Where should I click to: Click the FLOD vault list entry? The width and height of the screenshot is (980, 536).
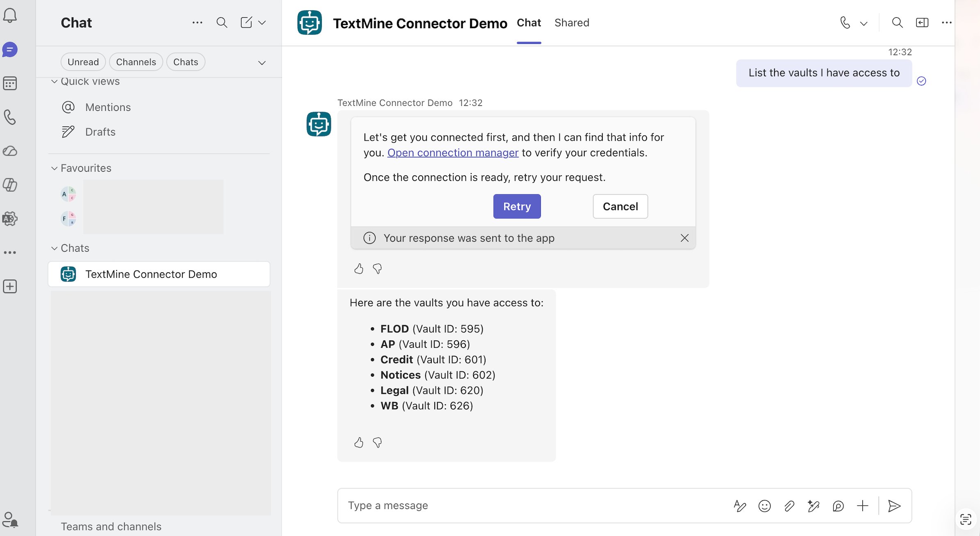pyautogui.click(x=432, y=329)
